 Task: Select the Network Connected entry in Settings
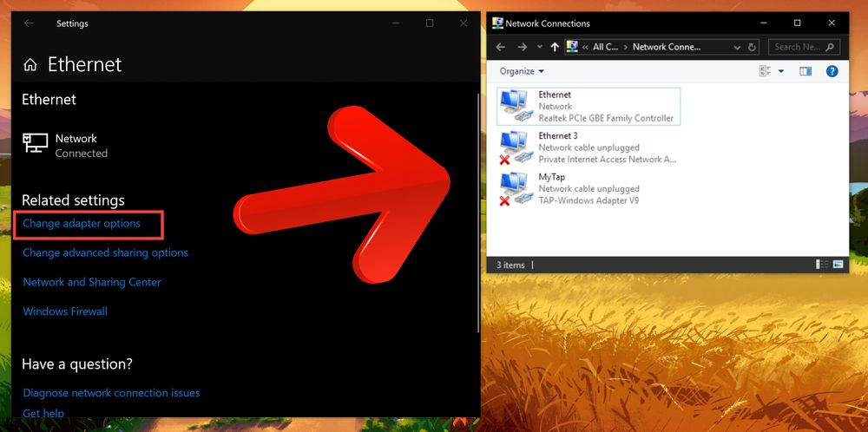pos(65,146)
